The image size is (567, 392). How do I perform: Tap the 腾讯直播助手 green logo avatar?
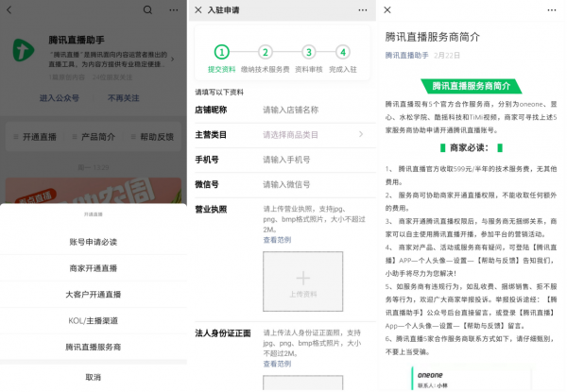tap(24, 49)
